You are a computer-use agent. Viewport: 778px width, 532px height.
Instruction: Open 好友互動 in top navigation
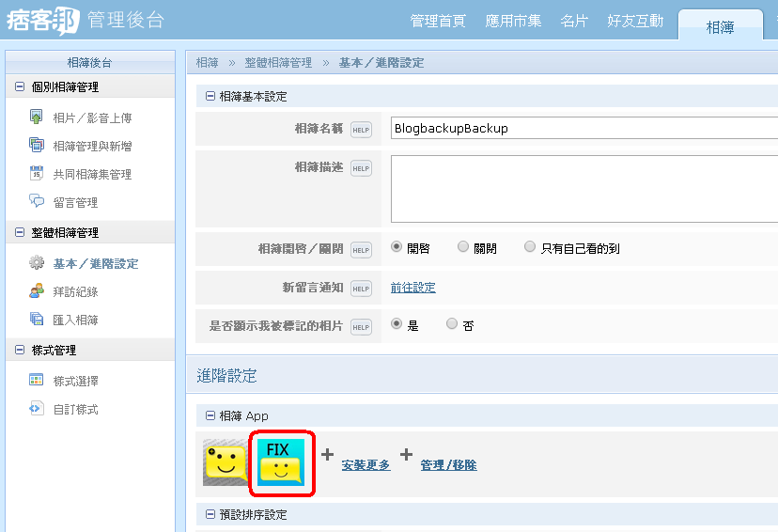click(x=635, y=21)
